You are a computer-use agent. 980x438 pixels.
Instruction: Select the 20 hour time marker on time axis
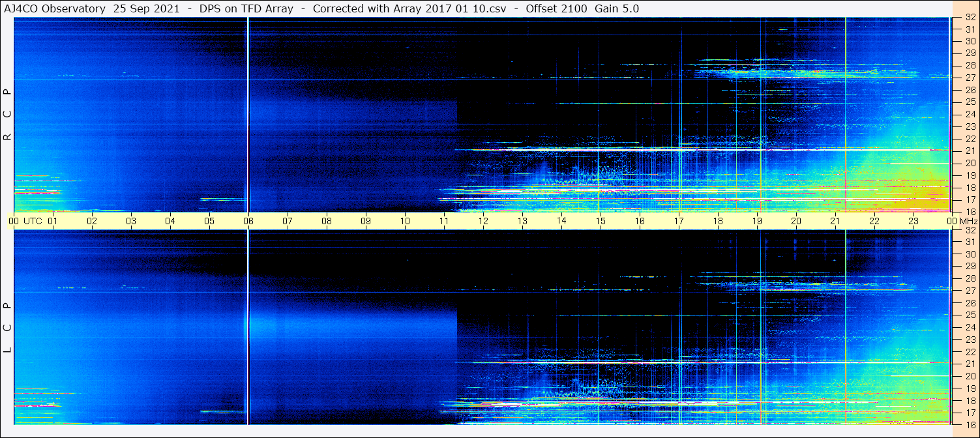796,221
